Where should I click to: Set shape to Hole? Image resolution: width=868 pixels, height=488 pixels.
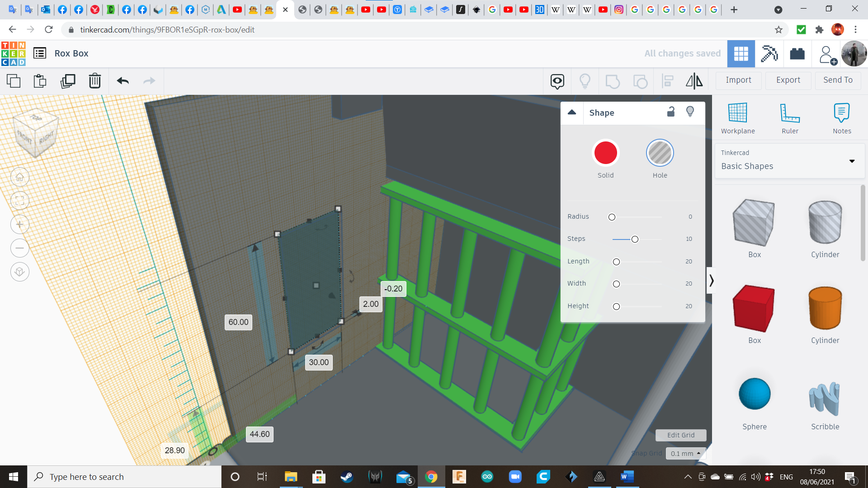coord(660,153)
